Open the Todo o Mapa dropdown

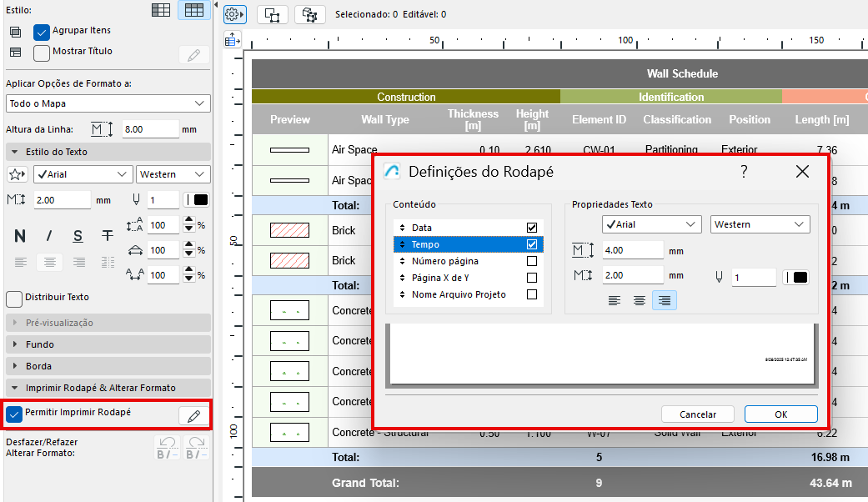point(108,103)
